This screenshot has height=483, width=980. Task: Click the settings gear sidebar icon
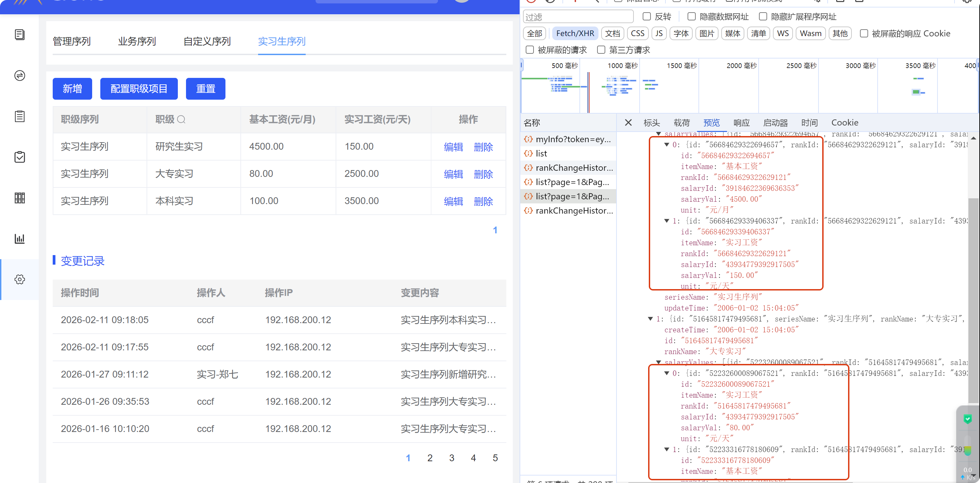click(x=20, y=279)
